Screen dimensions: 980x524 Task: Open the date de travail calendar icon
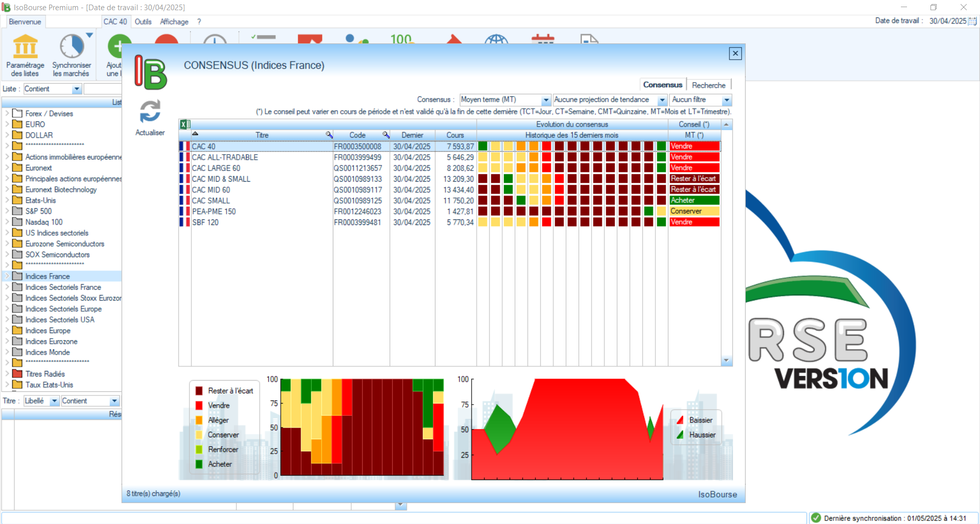click(973, 21)
